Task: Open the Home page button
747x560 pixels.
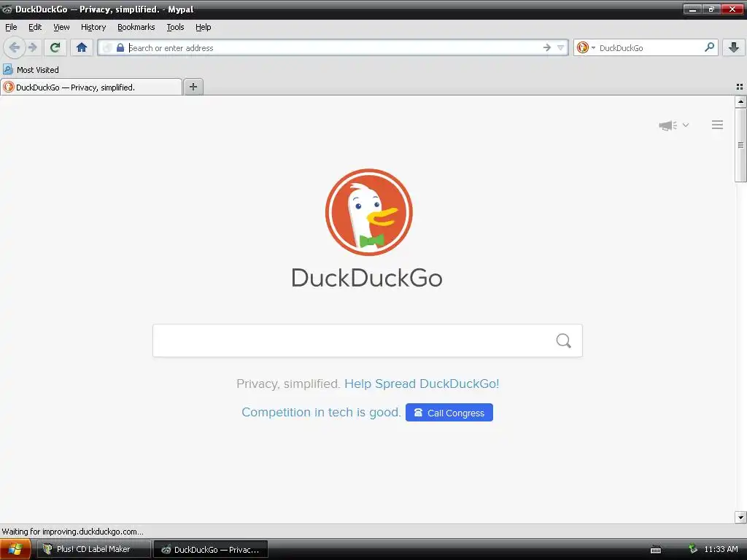Action: coord(82,47)
